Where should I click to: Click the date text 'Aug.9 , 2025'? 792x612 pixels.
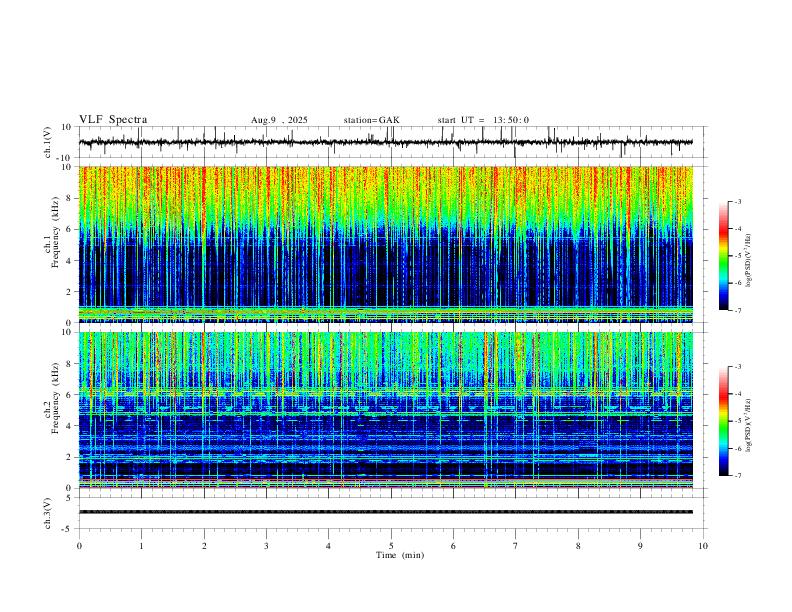[x=279, y=120]
